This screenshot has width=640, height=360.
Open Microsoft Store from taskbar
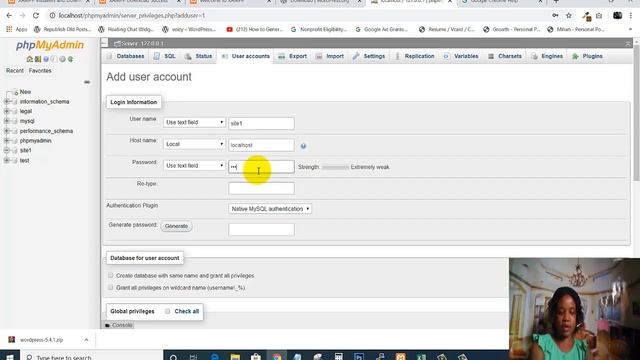pos(256,357)
